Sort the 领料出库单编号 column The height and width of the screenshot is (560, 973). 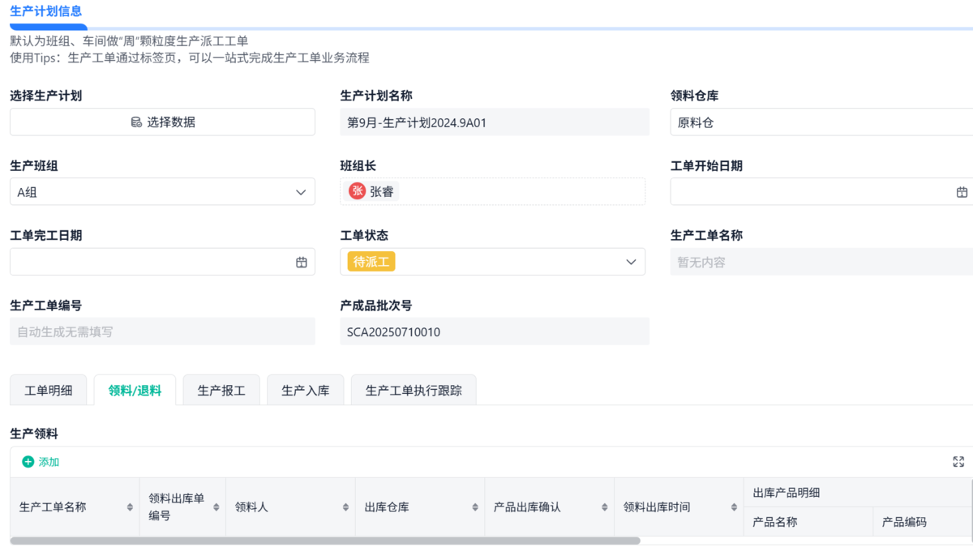pyautogui.click(x=216, y=507)
